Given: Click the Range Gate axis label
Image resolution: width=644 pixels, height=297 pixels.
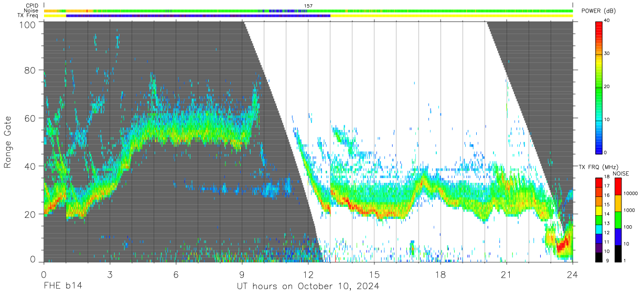Looking at the screenshot, I should (8, 142).
